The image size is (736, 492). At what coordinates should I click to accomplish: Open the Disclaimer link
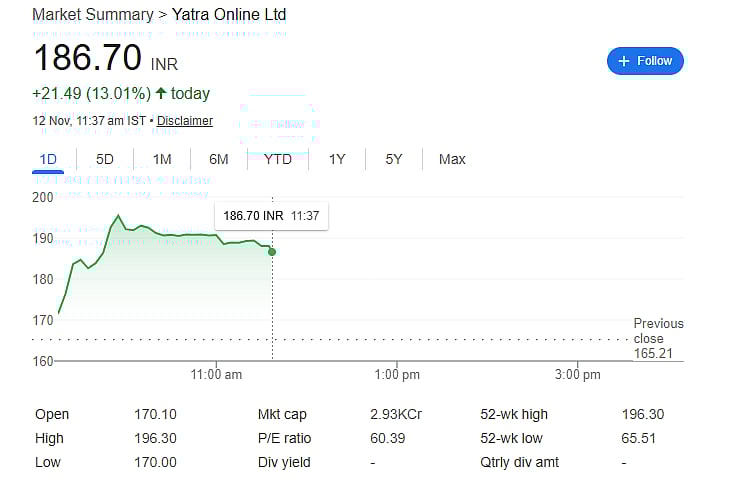click(185, 121)
